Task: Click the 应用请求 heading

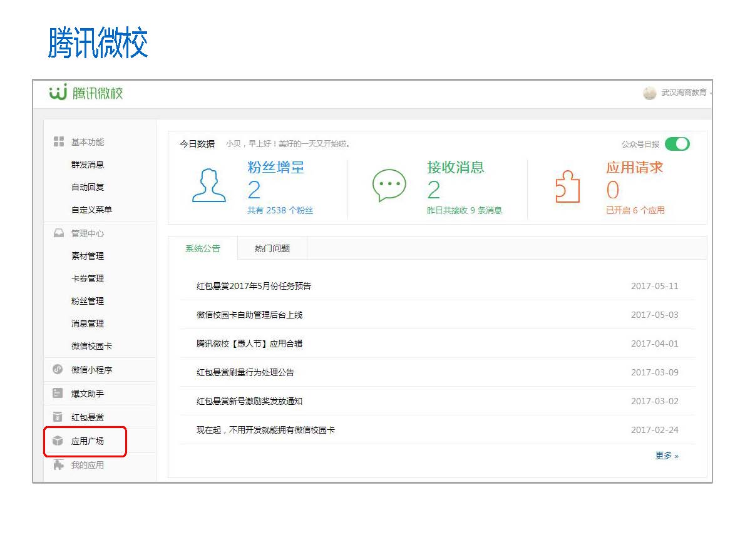Action: 634,167
